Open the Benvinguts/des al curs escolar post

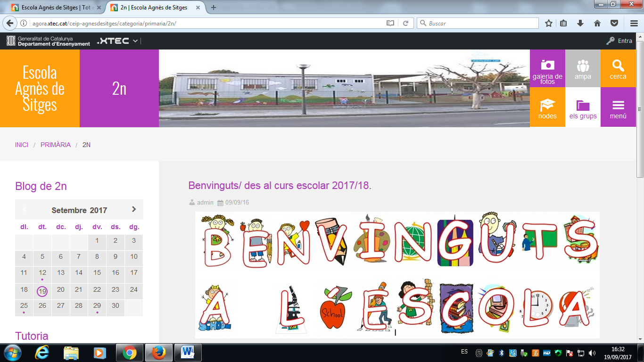(x=280, y=185)
